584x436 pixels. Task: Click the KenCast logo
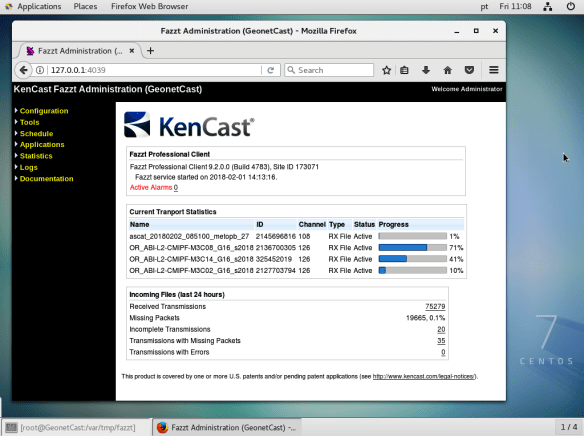coord(189,125)
